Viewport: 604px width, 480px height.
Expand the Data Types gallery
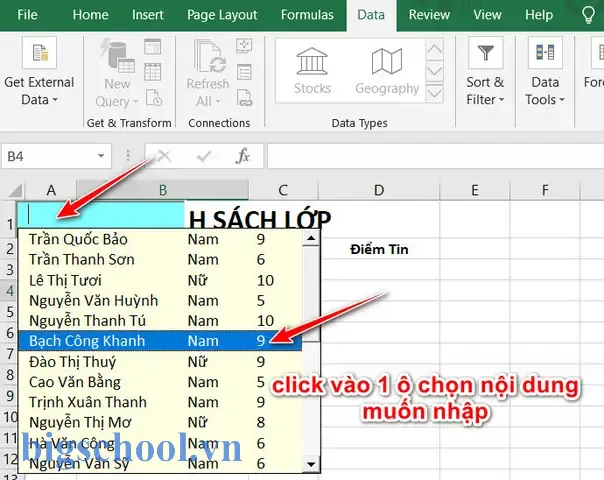pyautogui.click(x=435, y=92)
